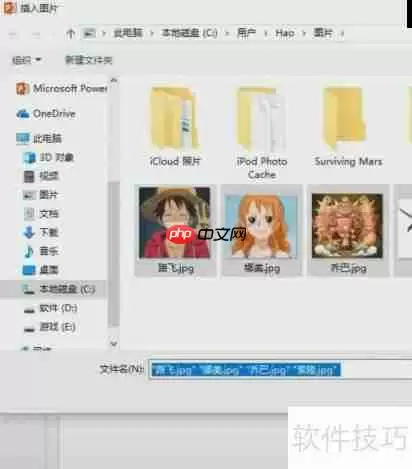Go forward with the forward arrow
Viewport: 412px width, 469px height.
click(x=36, y=34)
